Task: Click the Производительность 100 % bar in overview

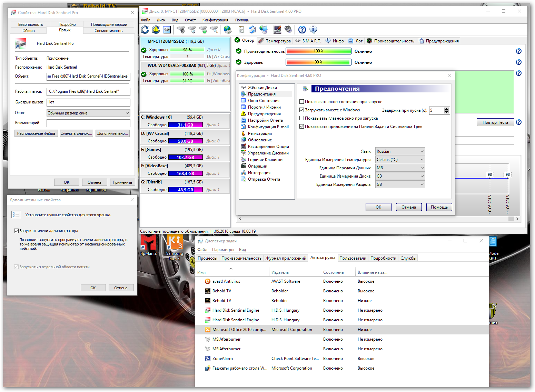Action: point(319,51)
